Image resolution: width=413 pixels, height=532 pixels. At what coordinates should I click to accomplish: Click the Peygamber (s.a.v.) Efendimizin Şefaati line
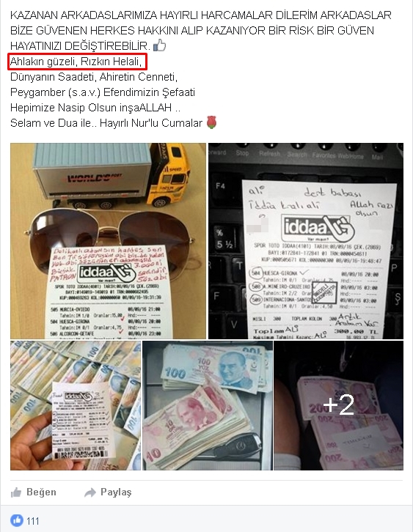(x=103, y=92)
